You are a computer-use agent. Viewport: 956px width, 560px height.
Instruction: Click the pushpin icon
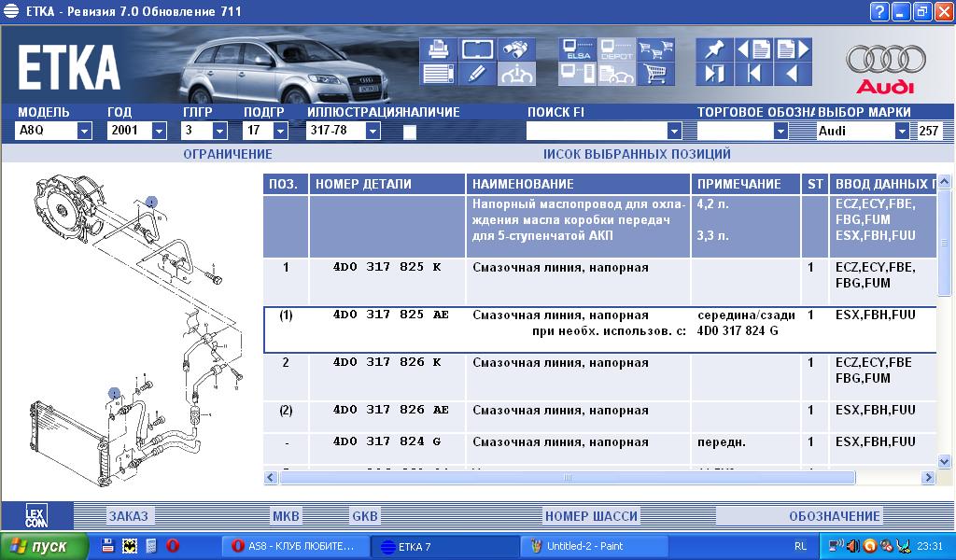pyautogui.click(x=714, y=49)
